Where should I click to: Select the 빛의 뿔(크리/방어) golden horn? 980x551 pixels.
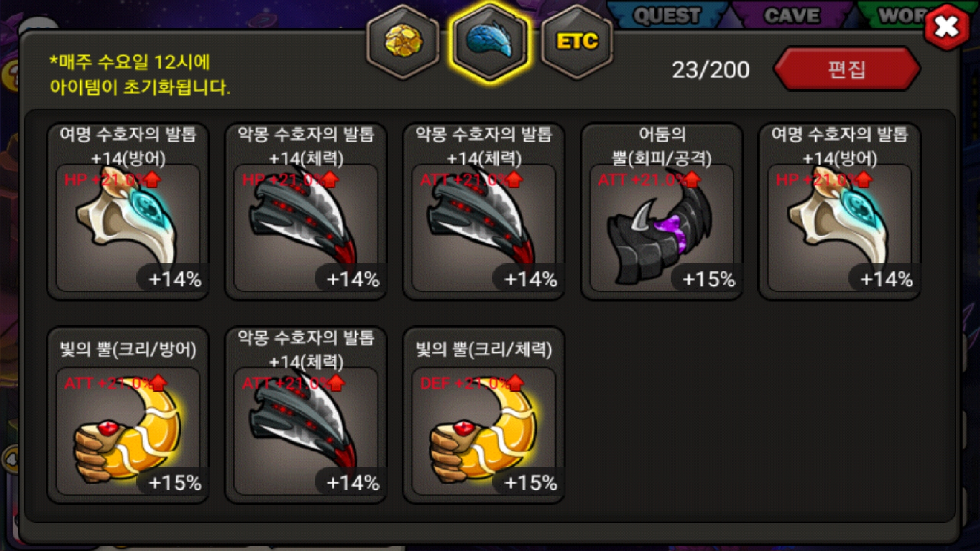click(x=128, y=415)
